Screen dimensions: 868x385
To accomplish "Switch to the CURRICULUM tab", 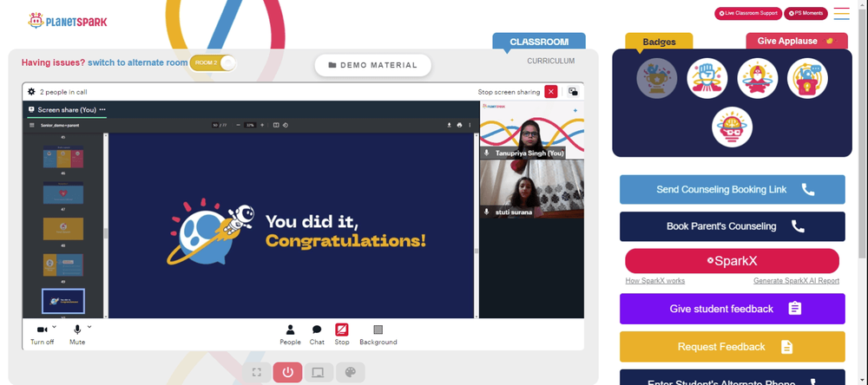I will tap(550, 61).
